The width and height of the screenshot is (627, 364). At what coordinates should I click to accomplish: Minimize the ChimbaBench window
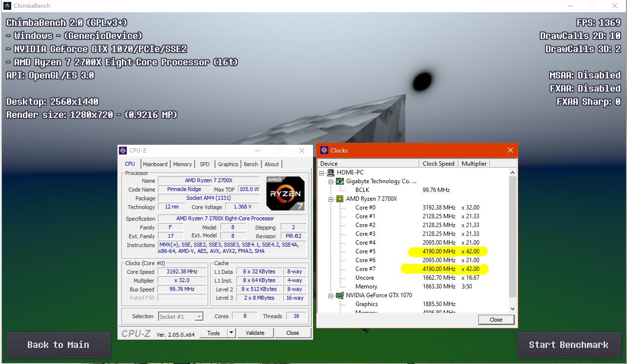(x=571, y=6)
